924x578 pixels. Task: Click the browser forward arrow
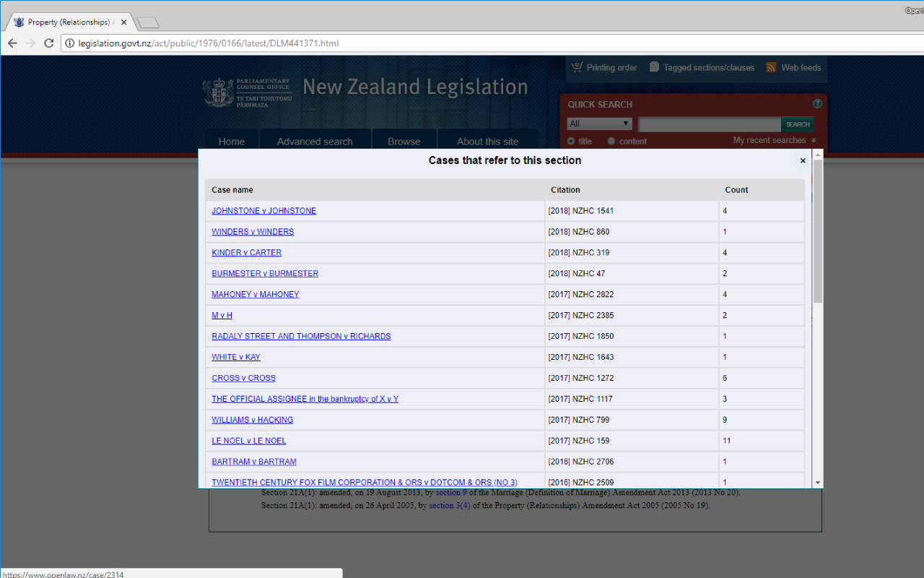(30, 43)
